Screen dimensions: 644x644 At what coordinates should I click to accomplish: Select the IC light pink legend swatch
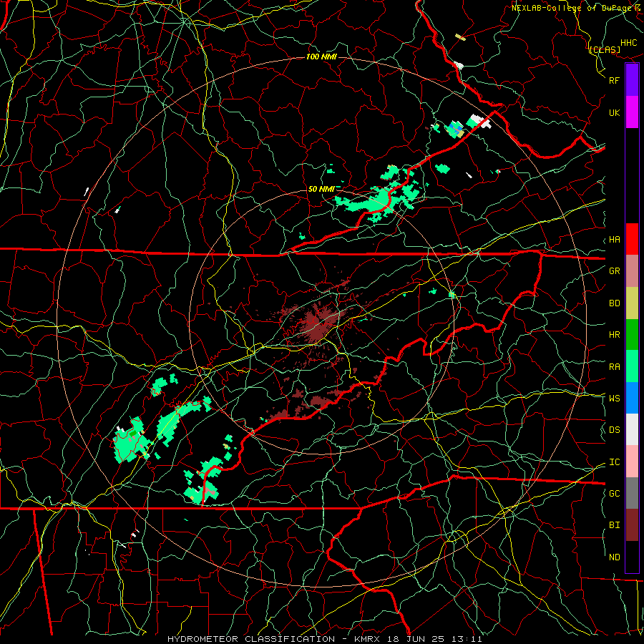tap(632, 462)
